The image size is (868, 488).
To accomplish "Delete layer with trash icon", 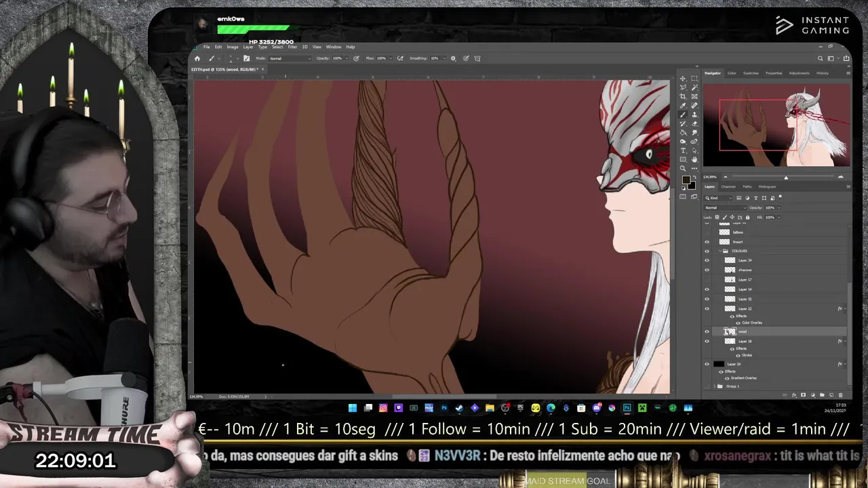I will [x=841, y=395].
